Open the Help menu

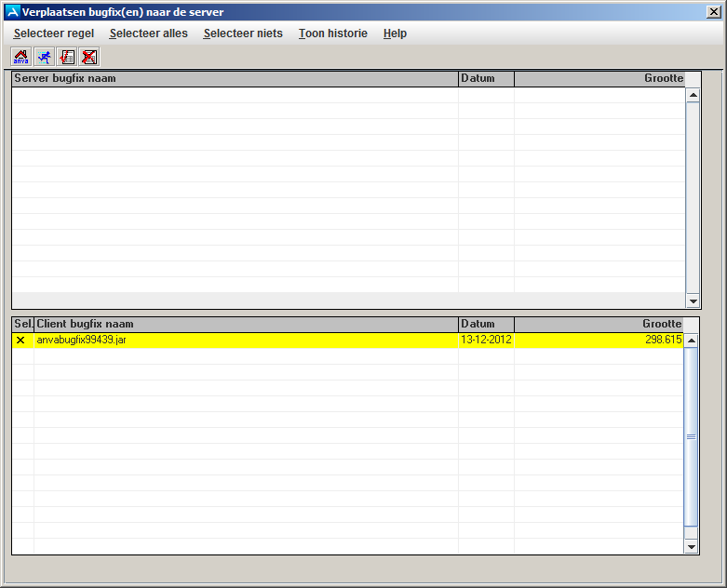(395, 33)
